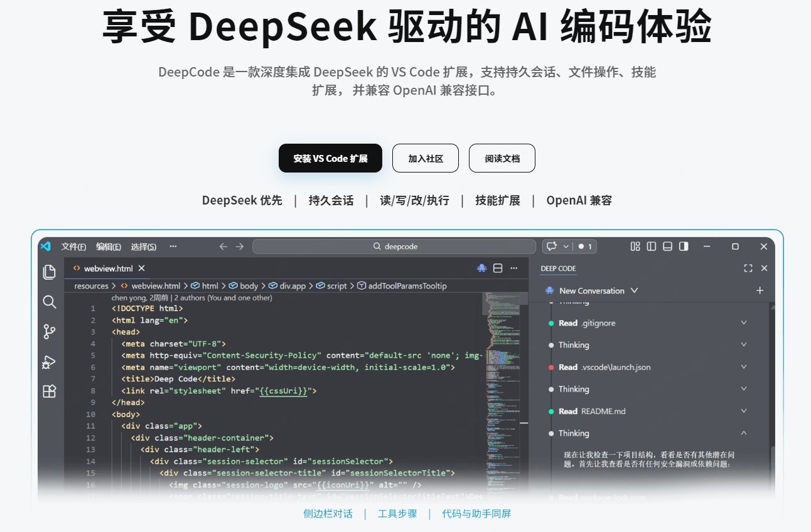Click the customize layout icon
Image resolution: width=811 pixels, height=532 pixels.
click(635, 247)
